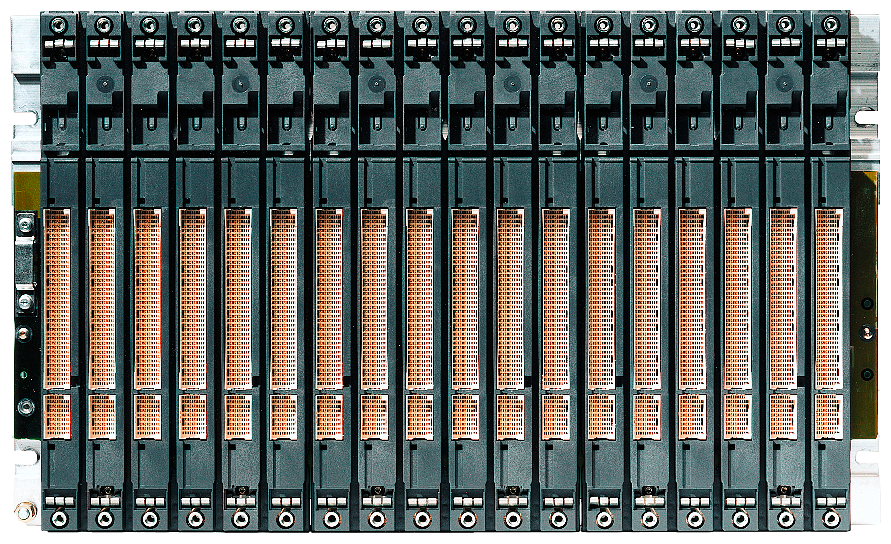Click the lower-left mounting slot on the metal rail
Image resolution: width=891 pixels, height=544 pixels.
[24, 455]
